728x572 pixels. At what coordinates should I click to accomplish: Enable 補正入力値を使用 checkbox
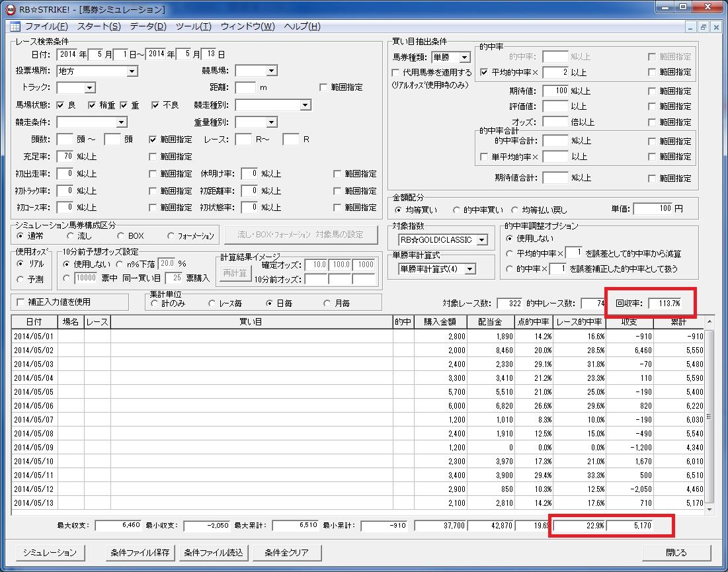(20, 302)
